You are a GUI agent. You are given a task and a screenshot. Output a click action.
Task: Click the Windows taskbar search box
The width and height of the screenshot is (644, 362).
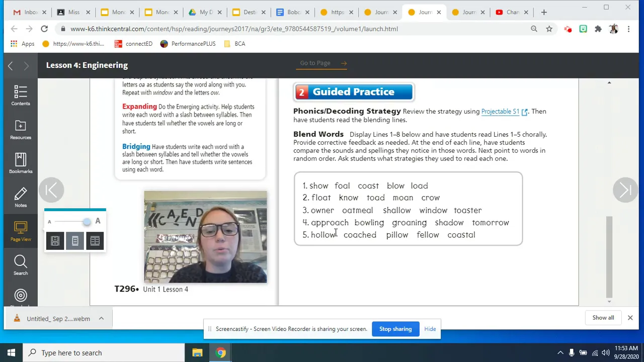pos(104,352)
